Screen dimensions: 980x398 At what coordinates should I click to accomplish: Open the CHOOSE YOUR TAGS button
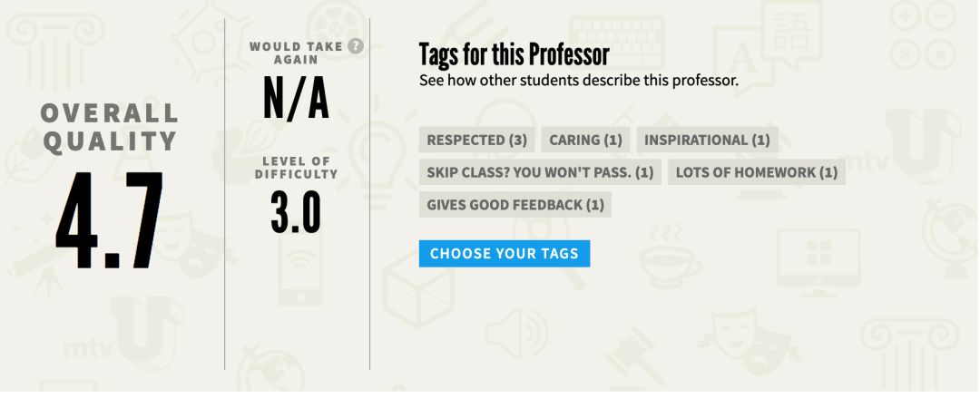point(505,254)
